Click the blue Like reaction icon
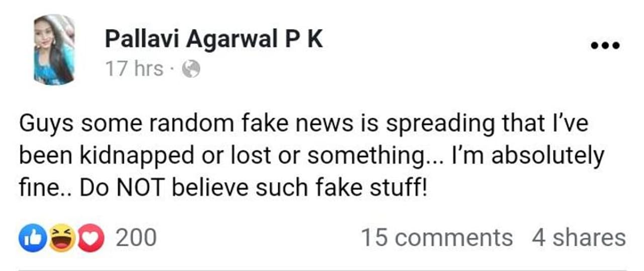The width and height of the screenshot is (644, 271). (x=30, y=238)
